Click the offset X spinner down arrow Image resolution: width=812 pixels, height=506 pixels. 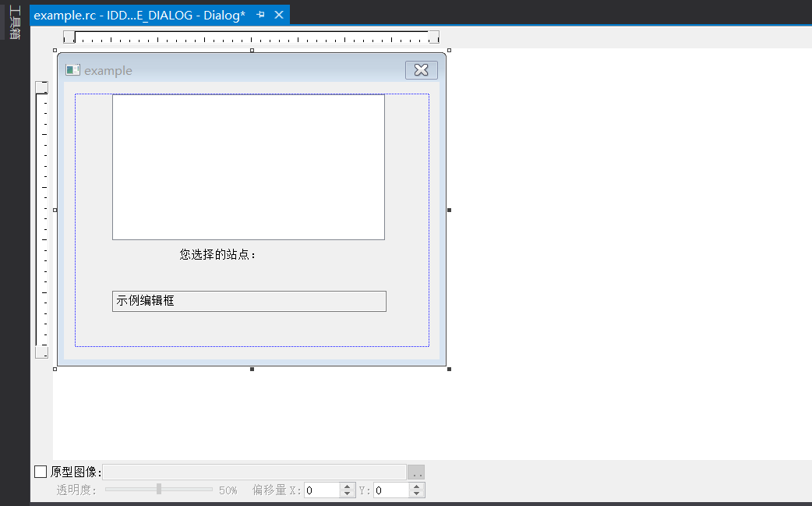345,494
